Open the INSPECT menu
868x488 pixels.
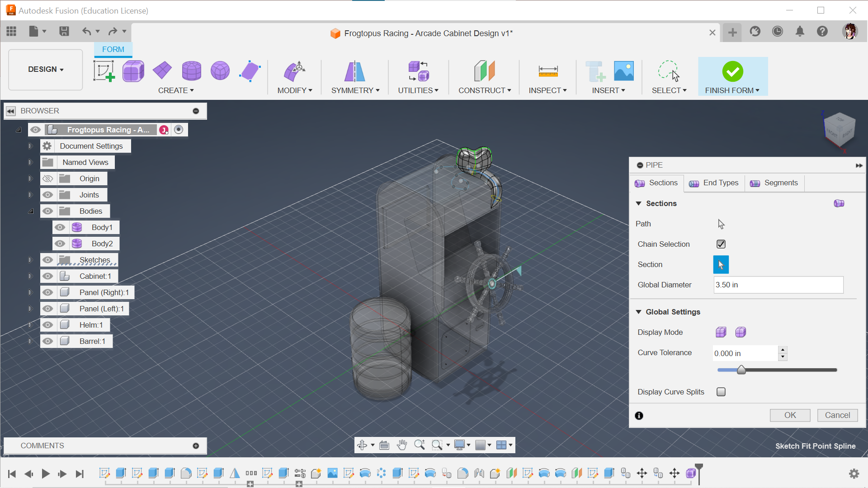pos(547,90)
